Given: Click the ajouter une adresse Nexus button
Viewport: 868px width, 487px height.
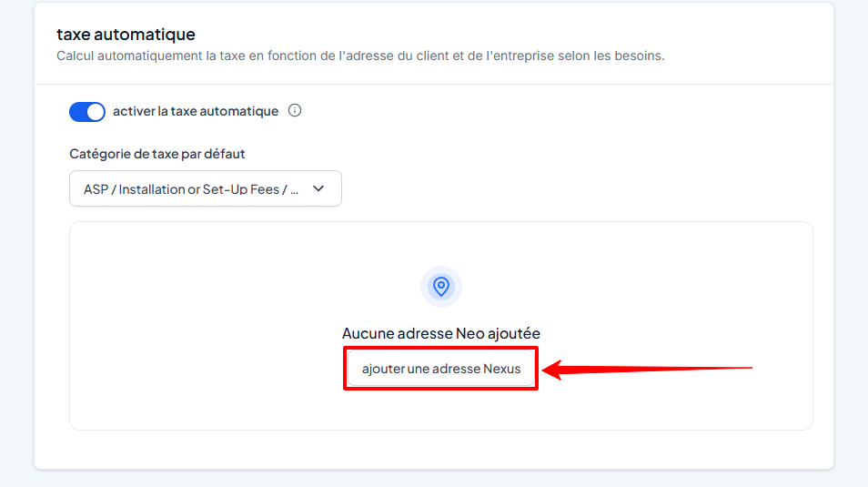Looking at the screenshot, I should pos(441,369).
